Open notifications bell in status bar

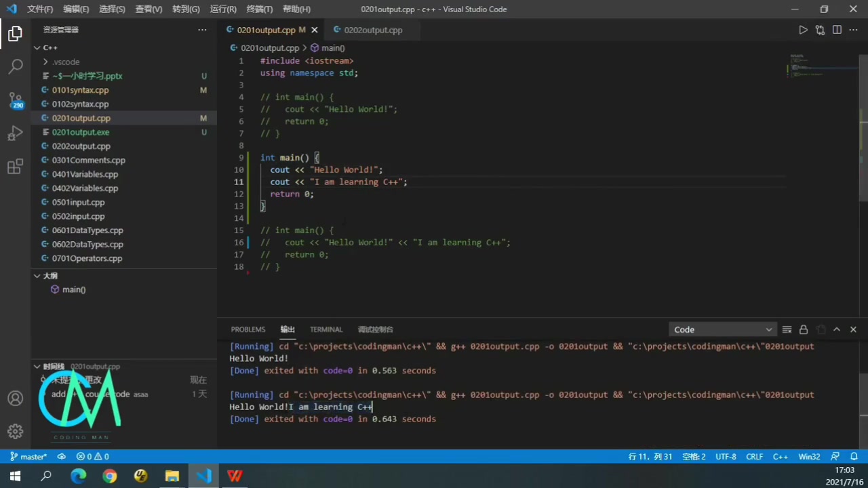click(x=853, y=457)
